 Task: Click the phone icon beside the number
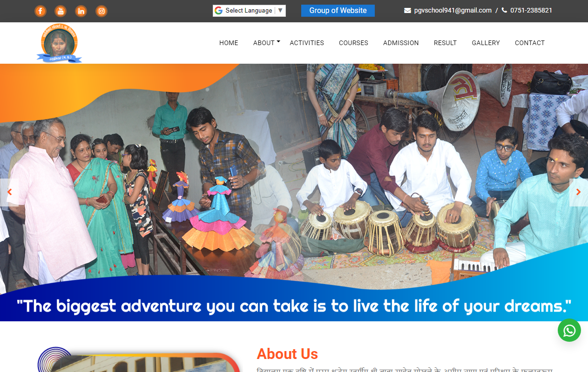(504, 10)
